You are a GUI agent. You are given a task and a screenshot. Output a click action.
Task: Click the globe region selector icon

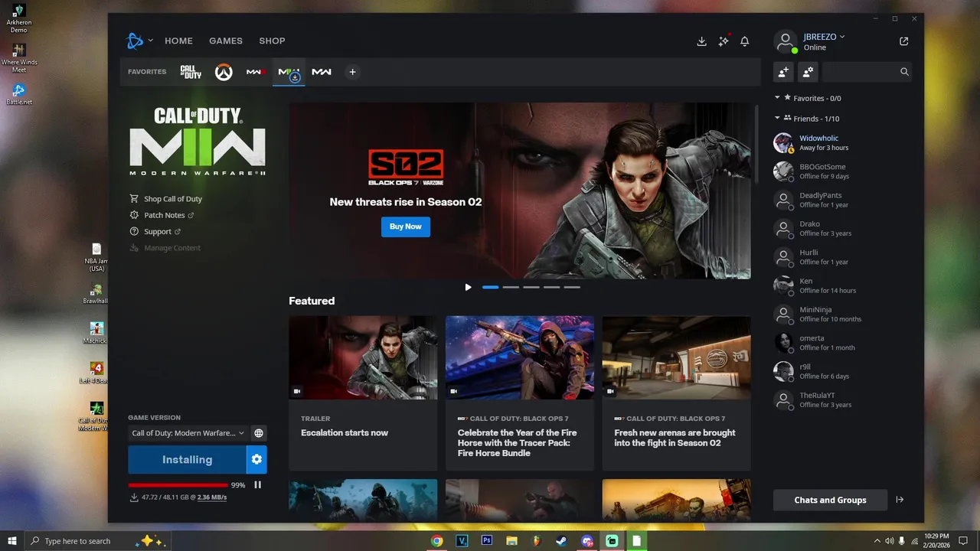[x=259, y=433]
